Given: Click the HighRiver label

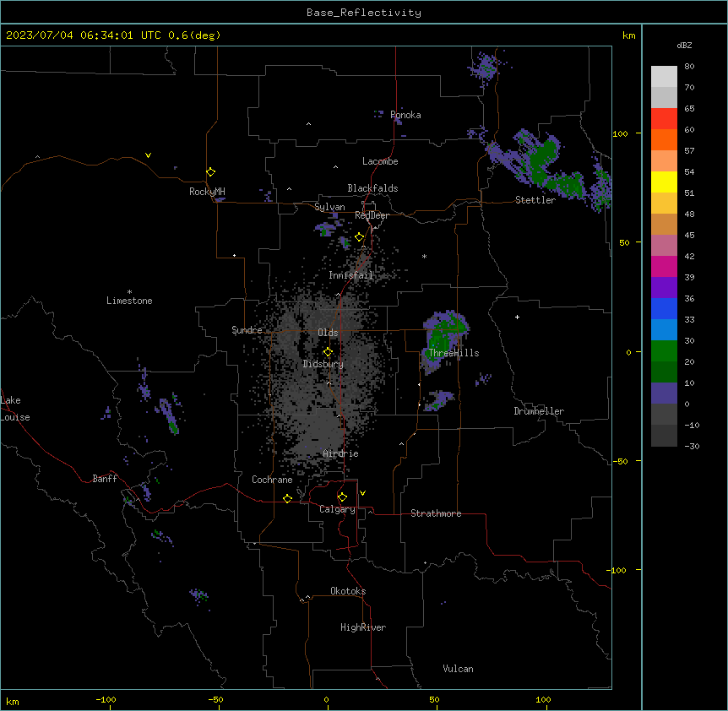Looking at the screenshot, I should pyautogui.click(x=363, y=627).
